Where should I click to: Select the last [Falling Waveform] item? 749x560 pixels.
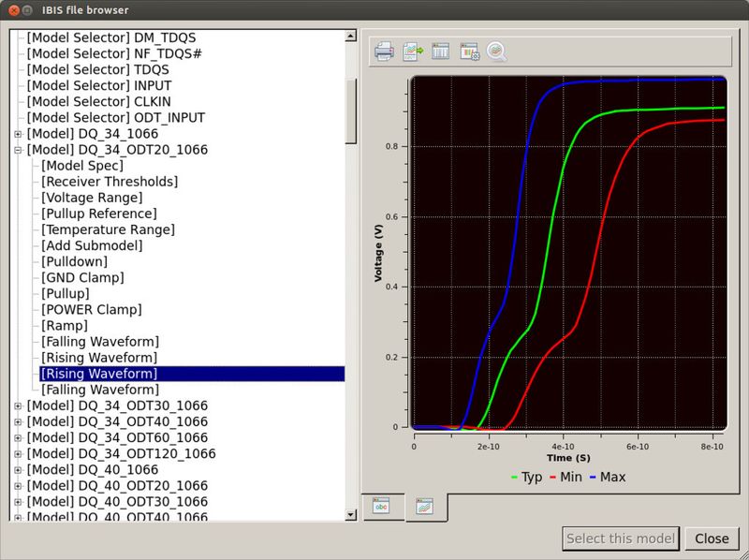[100, 390]
